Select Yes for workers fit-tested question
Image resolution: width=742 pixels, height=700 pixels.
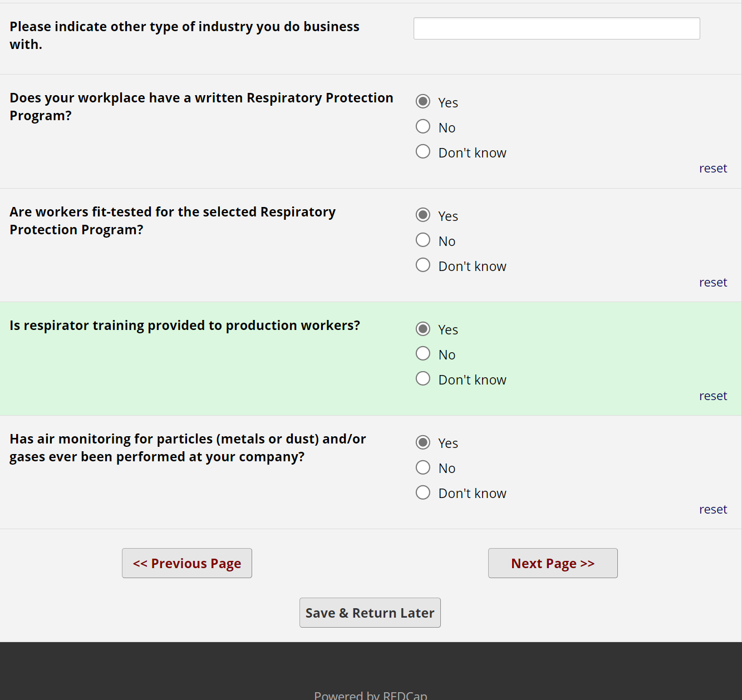[x=423, y=215]
